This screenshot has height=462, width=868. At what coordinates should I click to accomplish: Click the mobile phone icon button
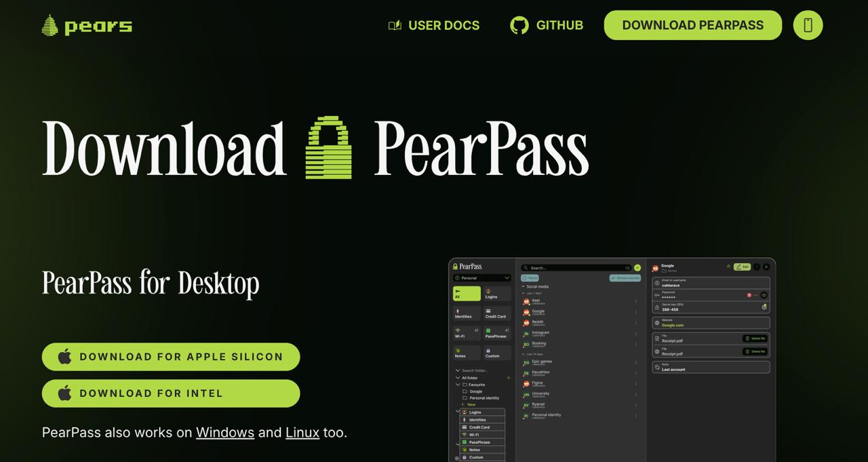point(808,25)
